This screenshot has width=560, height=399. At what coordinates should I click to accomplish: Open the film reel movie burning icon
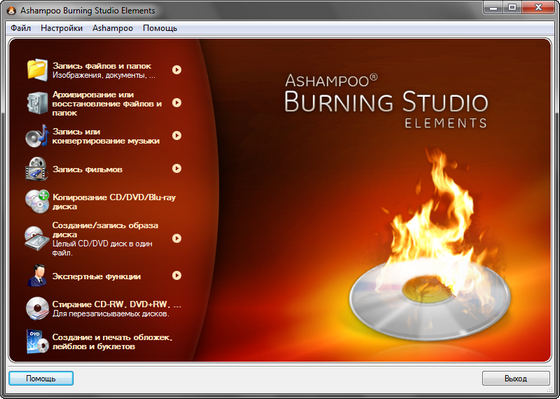[37, 169]
